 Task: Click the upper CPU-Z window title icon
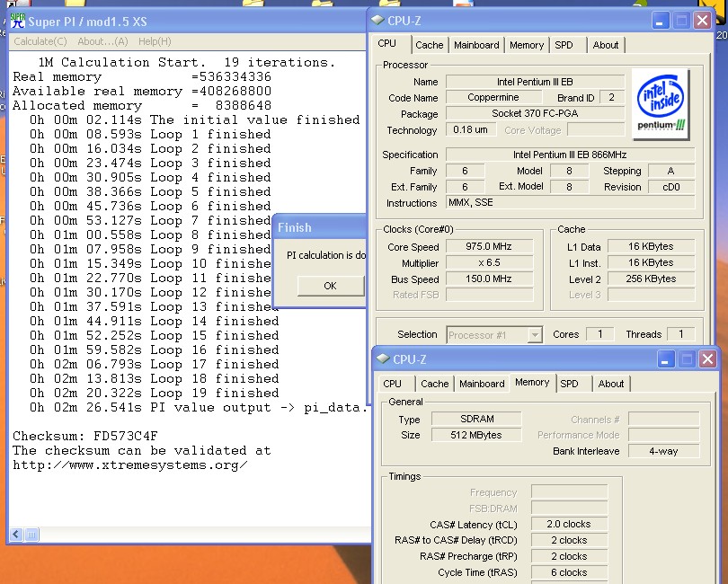[x=377, y=20]
